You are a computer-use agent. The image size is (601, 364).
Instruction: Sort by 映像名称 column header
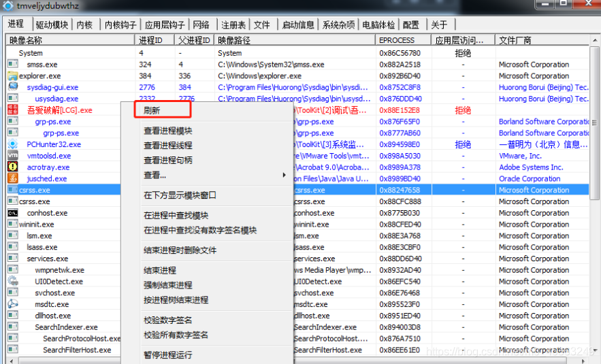[70, 40]
